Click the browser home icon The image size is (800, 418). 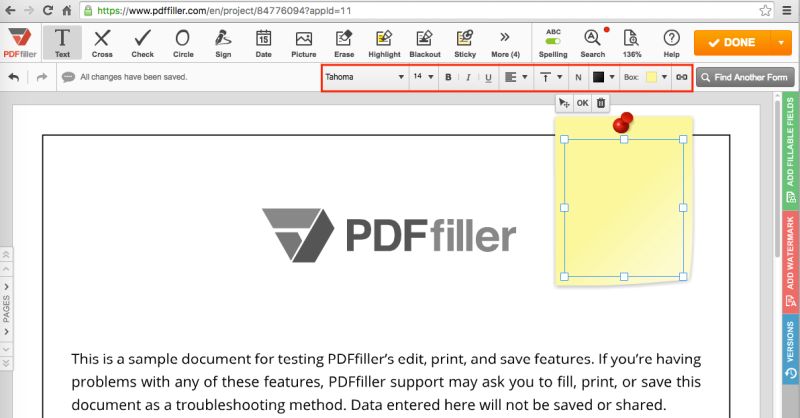click(x=67, y=10)
